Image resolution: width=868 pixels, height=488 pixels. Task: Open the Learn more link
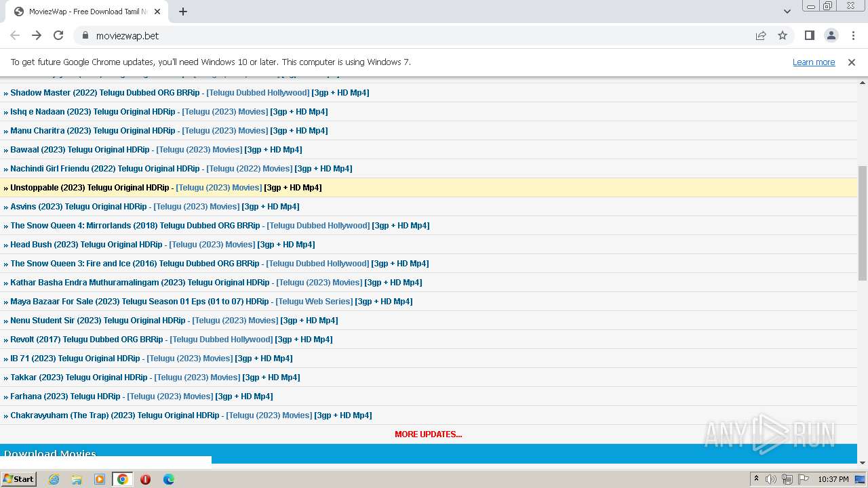tap(814, 62)
